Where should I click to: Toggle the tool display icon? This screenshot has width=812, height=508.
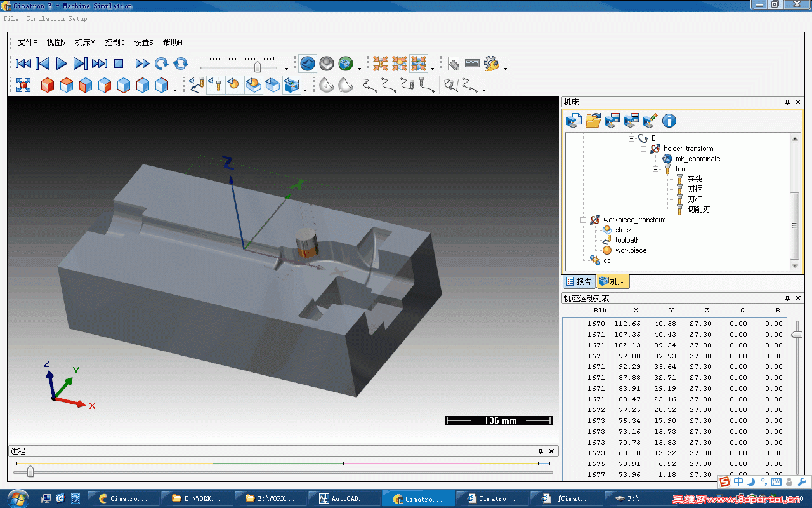[x=216, y=85]
